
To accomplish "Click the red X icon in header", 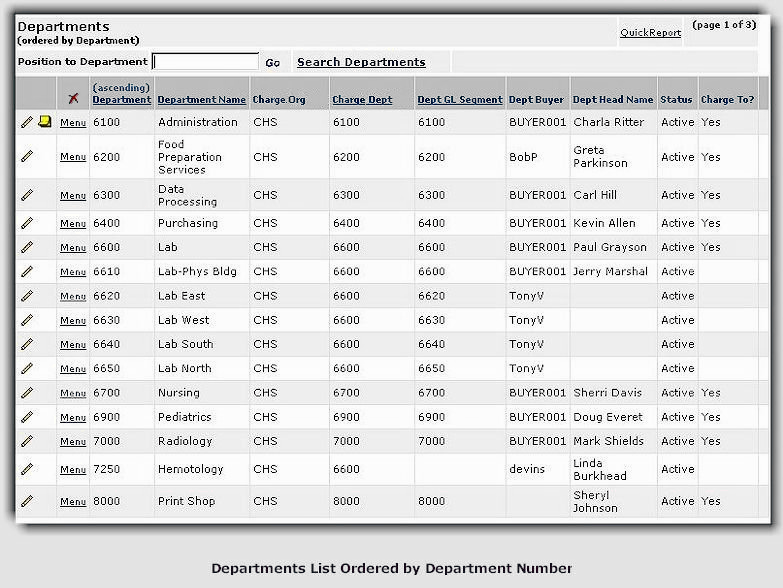I will [x=73, y=98].
